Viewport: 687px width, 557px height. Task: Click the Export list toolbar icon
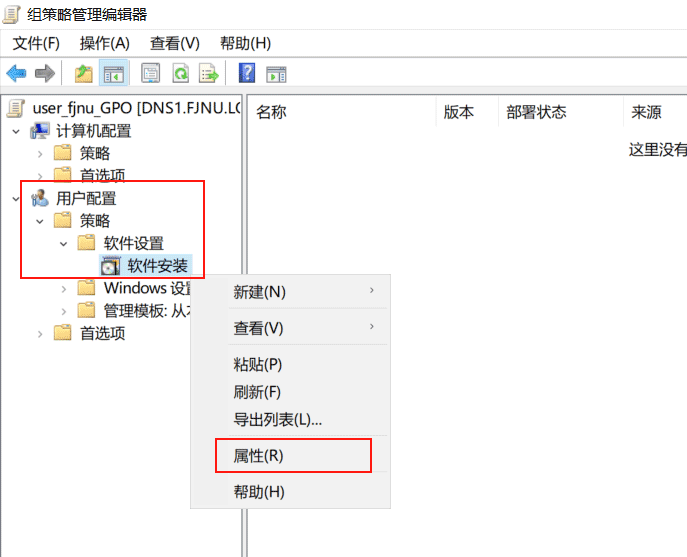(x=209, y=73)
